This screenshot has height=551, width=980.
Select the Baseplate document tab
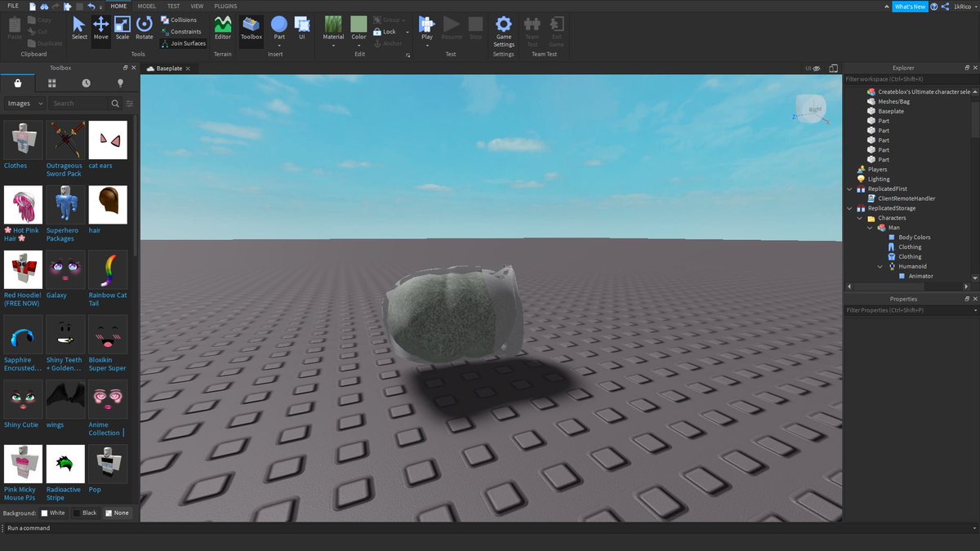tap(171, 69)
